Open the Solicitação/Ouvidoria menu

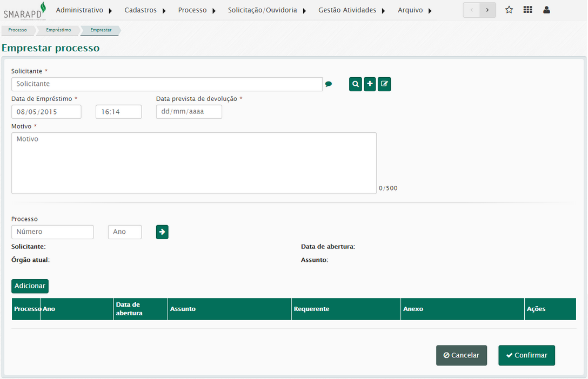coord(266,10)
